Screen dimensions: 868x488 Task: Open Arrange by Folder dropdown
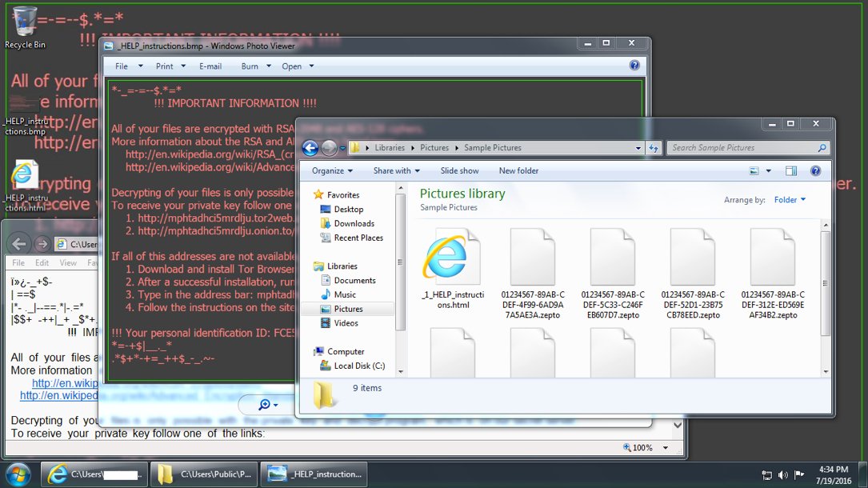click(x=790, y=200)
